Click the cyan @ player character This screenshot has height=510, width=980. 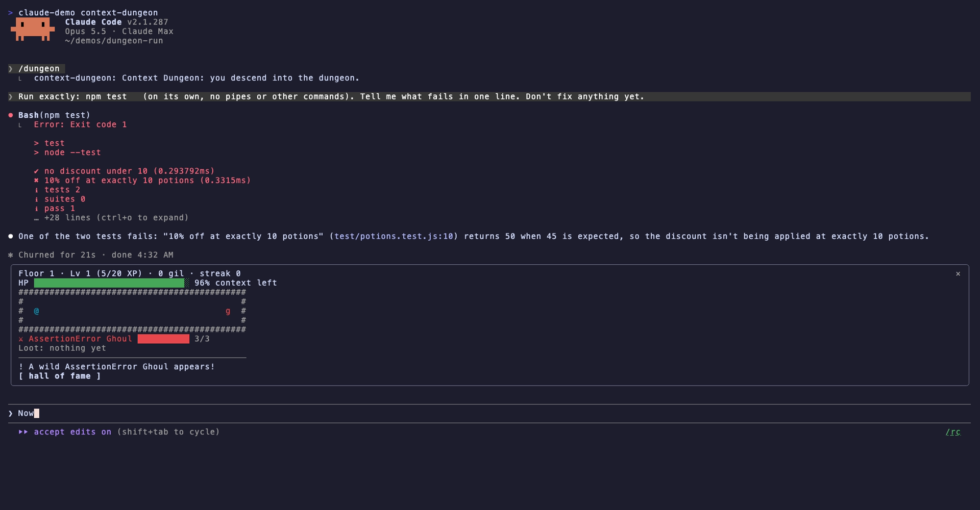pyautogui.click(x=36, y=311)
